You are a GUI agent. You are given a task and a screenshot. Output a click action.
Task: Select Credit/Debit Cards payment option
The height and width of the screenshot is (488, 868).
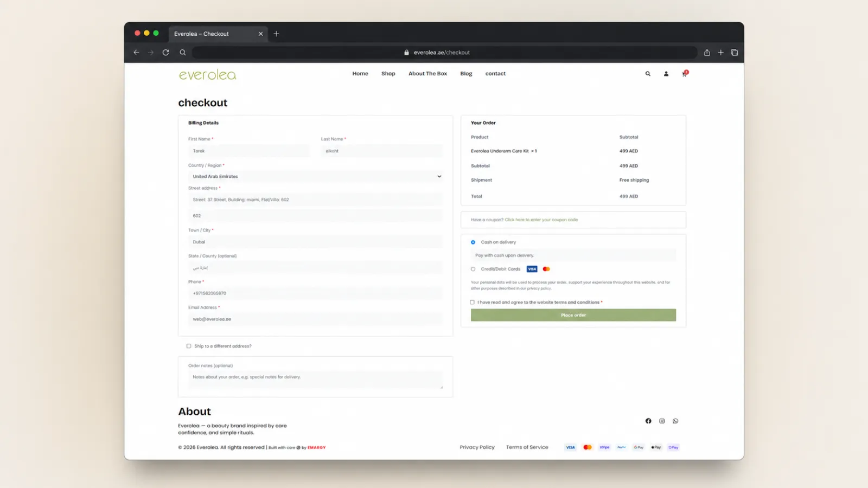tap(473, 269)
